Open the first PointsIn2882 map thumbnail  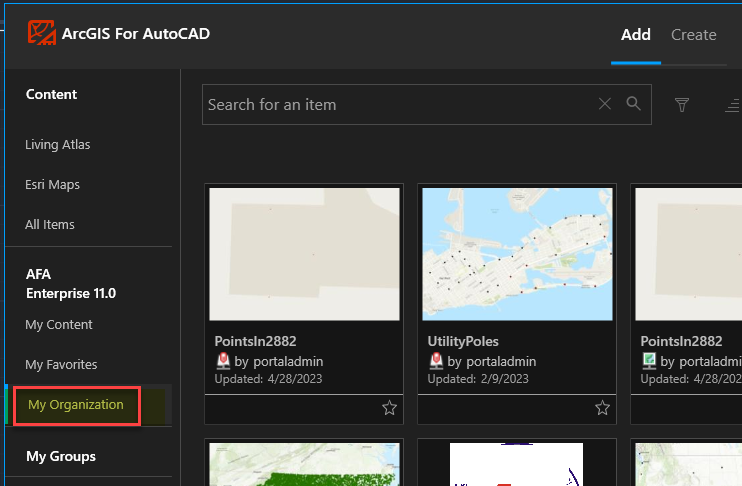304,254
